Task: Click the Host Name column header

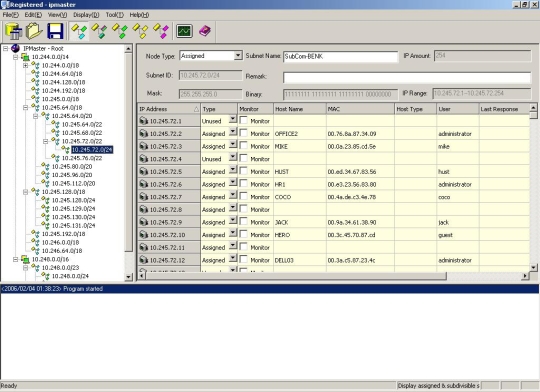Action: click(x=300, y=109)
